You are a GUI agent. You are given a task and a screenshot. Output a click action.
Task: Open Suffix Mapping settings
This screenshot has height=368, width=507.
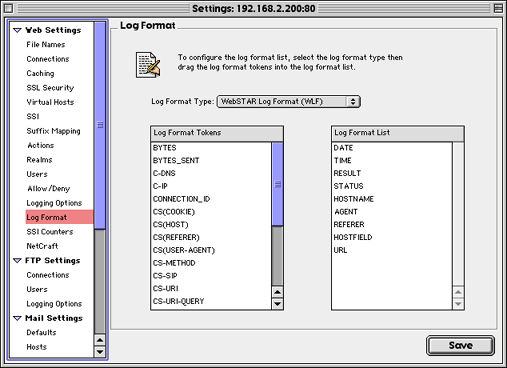coord(53,131)
